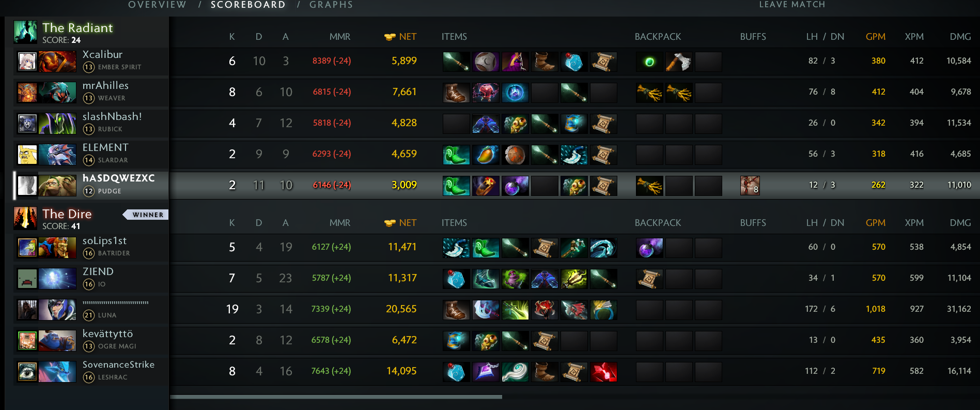Click Pudge hero portrait in highlighted row
This screenshot has width=980, height=410.
pos(57,186)
